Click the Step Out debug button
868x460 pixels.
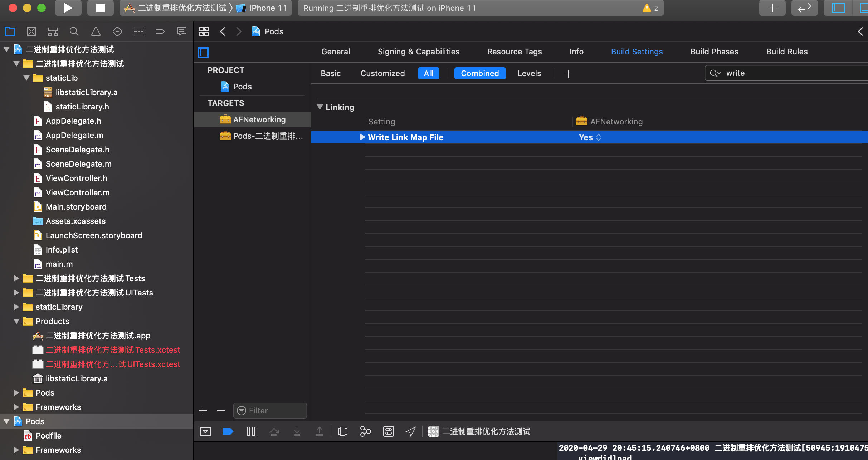click(320, 431)
